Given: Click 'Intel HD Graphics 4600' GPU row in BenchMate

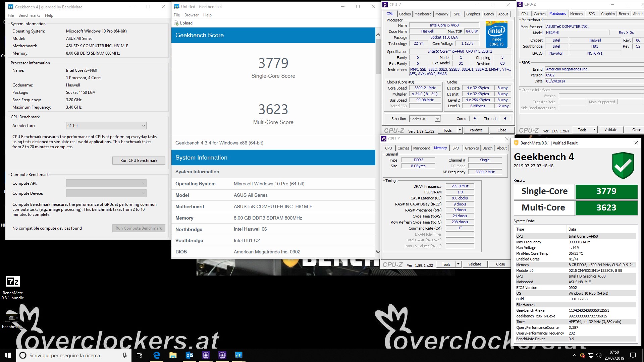Looking at the screenshot, I should 575,276.
